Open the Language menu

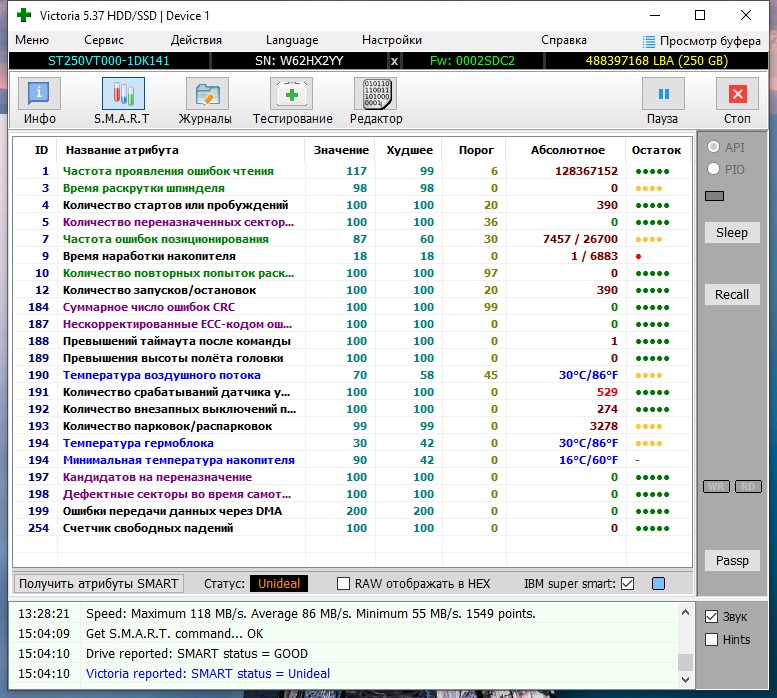292,40
